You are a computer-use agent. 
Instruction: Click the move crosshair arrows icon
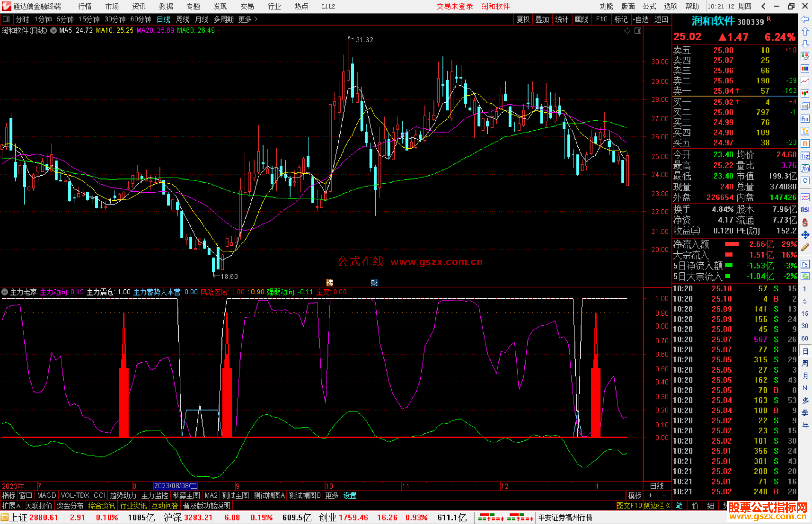click(805, 235)
